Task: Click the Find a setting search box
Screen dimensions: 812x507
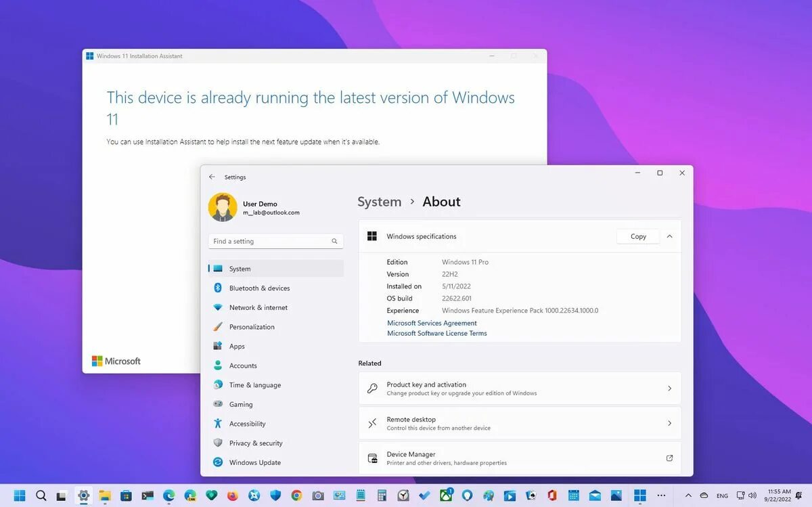Action: tap(276, 241)
